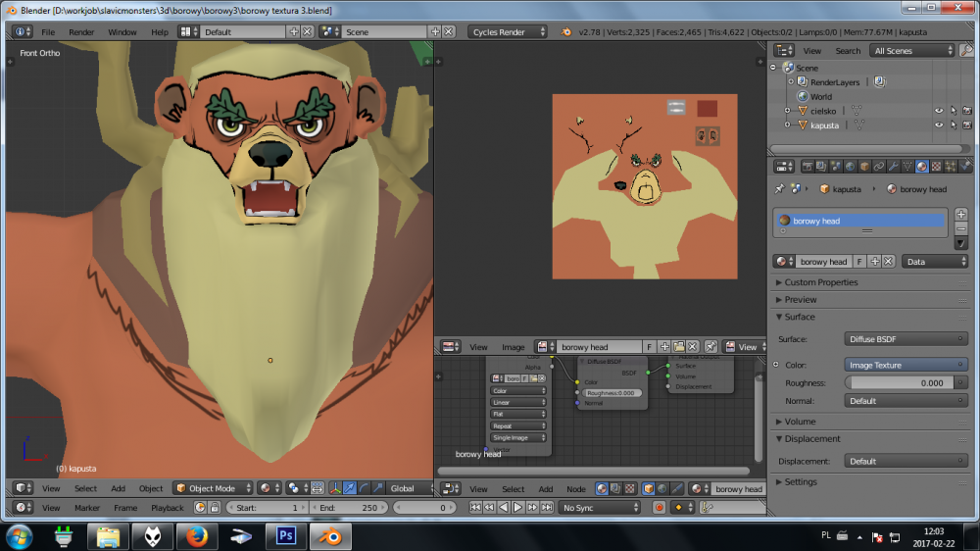
Task: Expand the Volume panel
Action: click(800, 422)
